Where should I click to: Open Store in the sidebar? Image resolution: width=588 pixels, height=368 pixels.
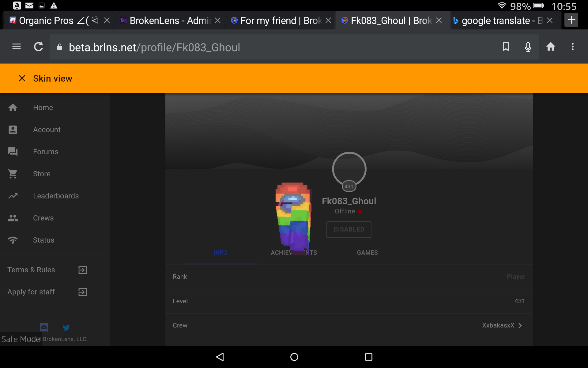pos(55,174)
